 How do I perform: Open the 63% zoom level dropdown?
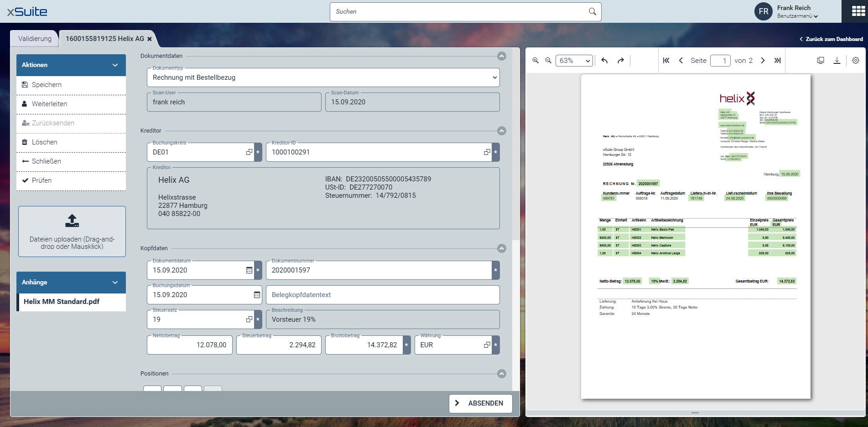(574, 61)
